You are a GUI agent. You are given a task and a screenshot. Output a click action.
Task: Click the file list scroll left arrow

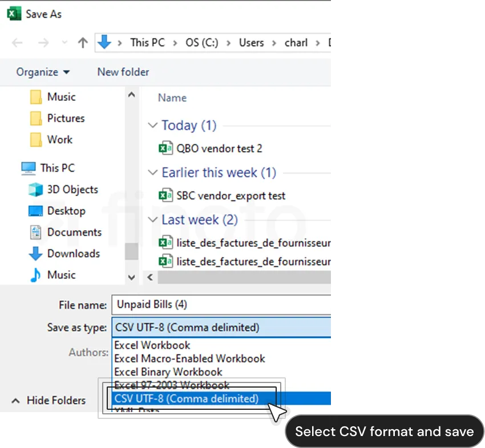[150, 278]
